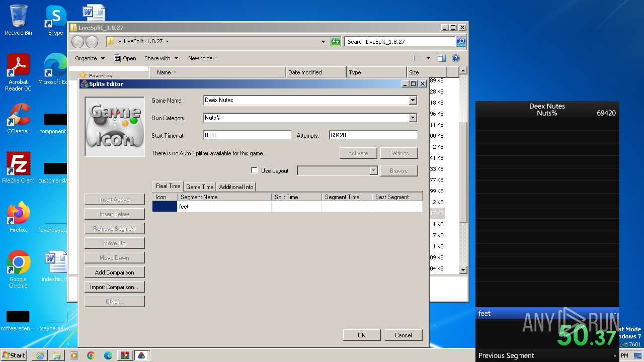Open the CCleaner desktop icon
Viewport: 644px width, 362px height.
click(x=18, y=119)
